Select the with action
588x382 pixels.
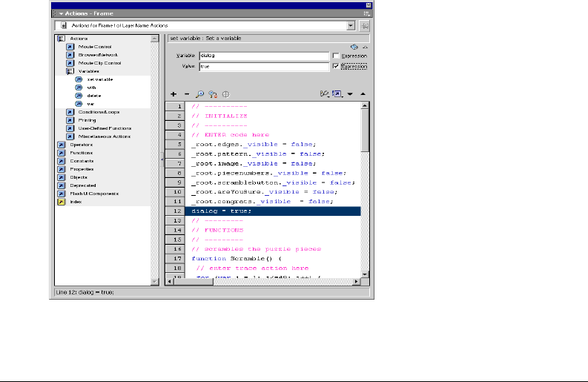point(91,88)
